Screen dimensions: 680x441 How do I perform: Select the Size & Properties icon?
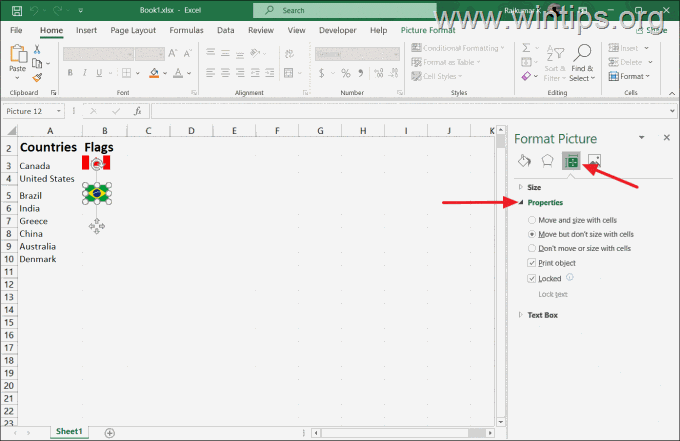[571, 160]
